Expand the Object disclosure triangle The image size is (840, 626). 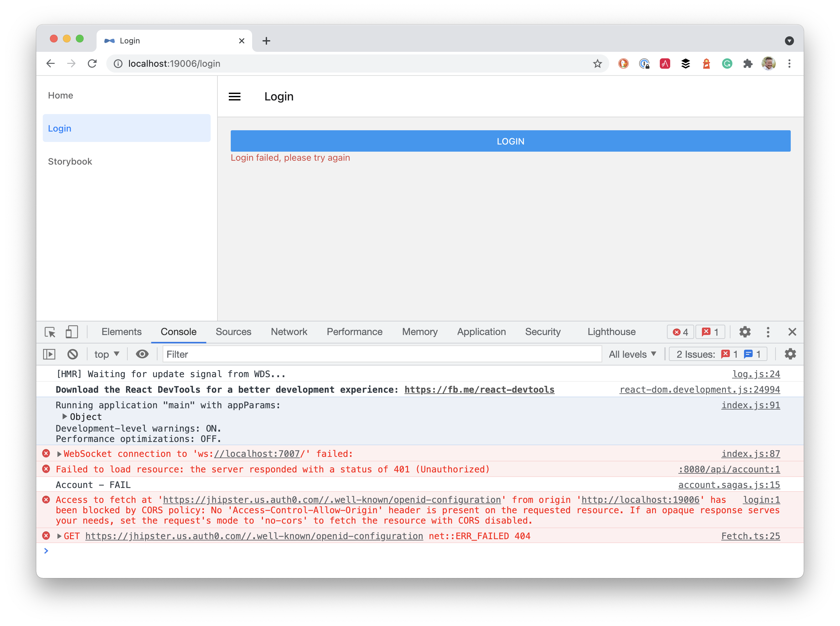click(x=65, y=416)
